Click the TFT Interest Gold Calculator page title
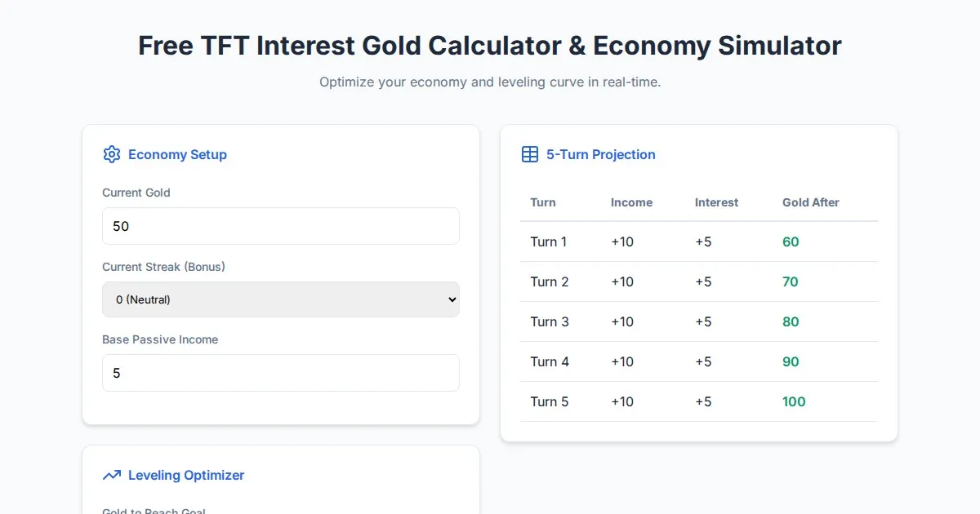This screenshot has width=980, height=514. tap(490, 46)
